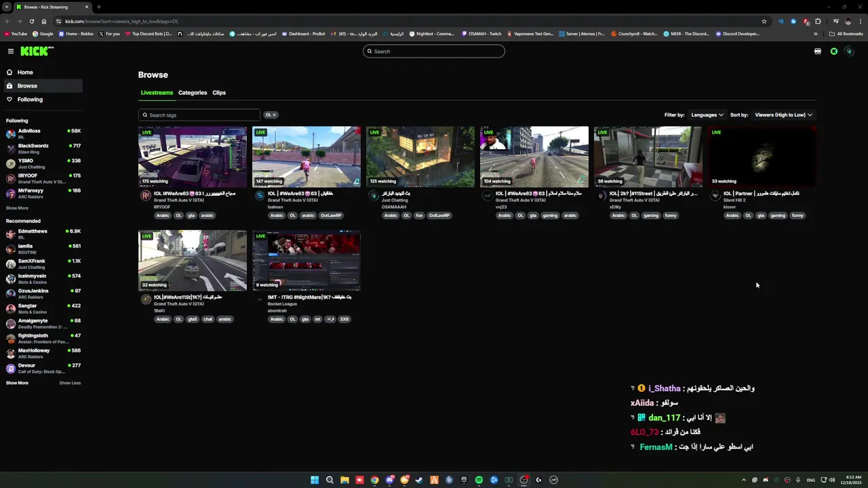Open SamXFrank in Recommended list
868x488 pixels.
[42, 264]
